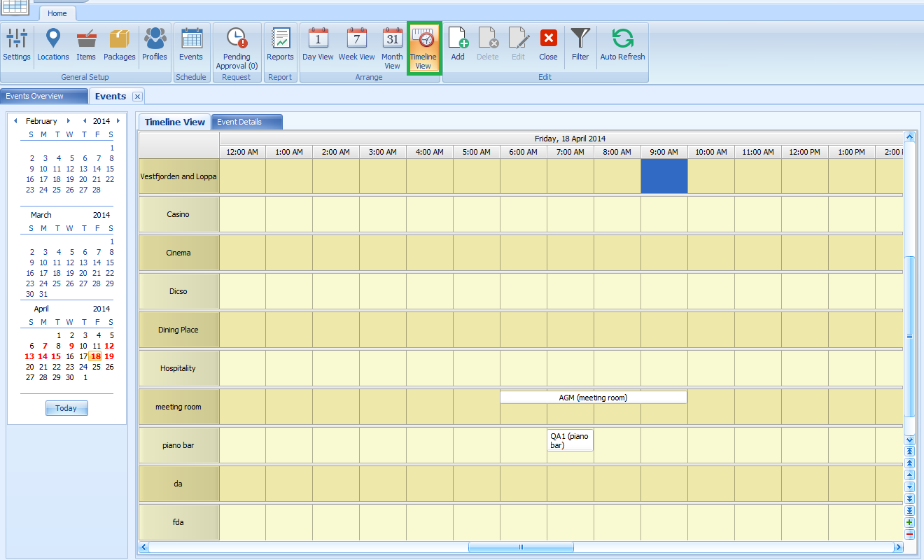Screen dimensions: 924x560
Task: Click the Today button
Action: pos(66,407)
